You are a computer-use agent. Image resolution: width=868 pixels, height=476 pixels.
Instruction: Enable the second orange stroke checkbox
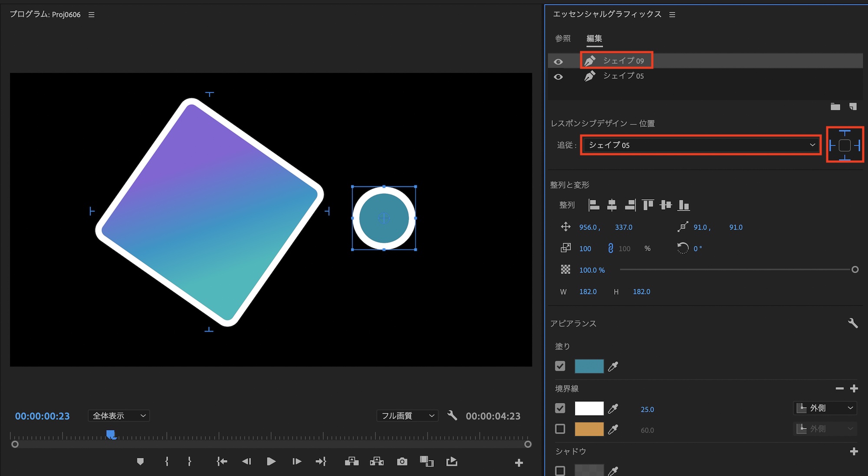point(560,429)
